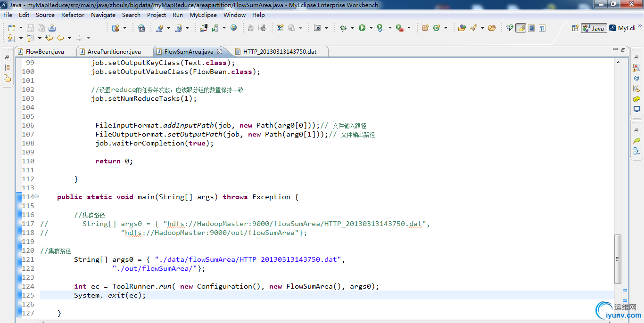
Task: Open the web browser globe icon
Action: tap(233, 28)
